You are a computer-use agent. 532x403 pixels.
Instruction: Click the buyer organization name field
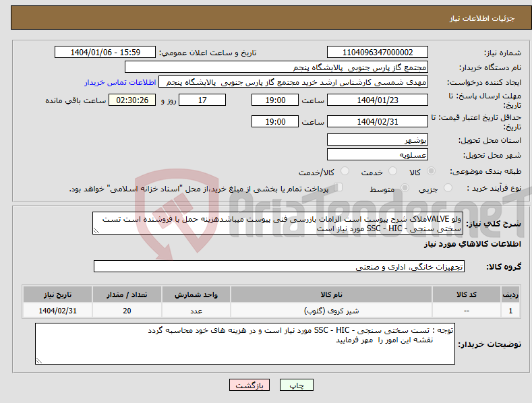[x=276, y=67]
